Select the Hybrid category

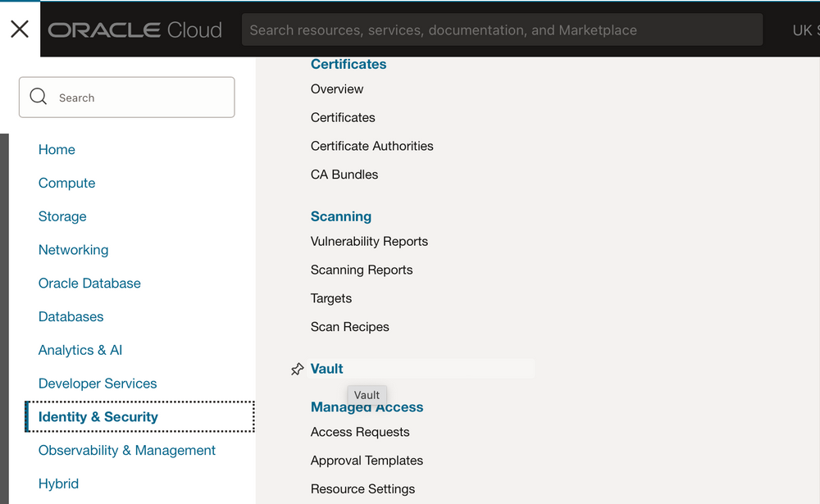57,484
